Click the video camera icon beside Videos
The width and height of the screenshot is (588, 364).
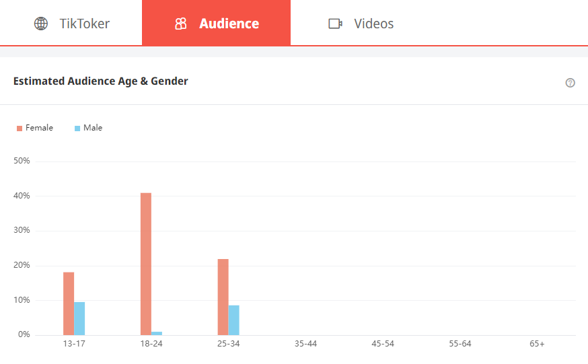[335, 24]
